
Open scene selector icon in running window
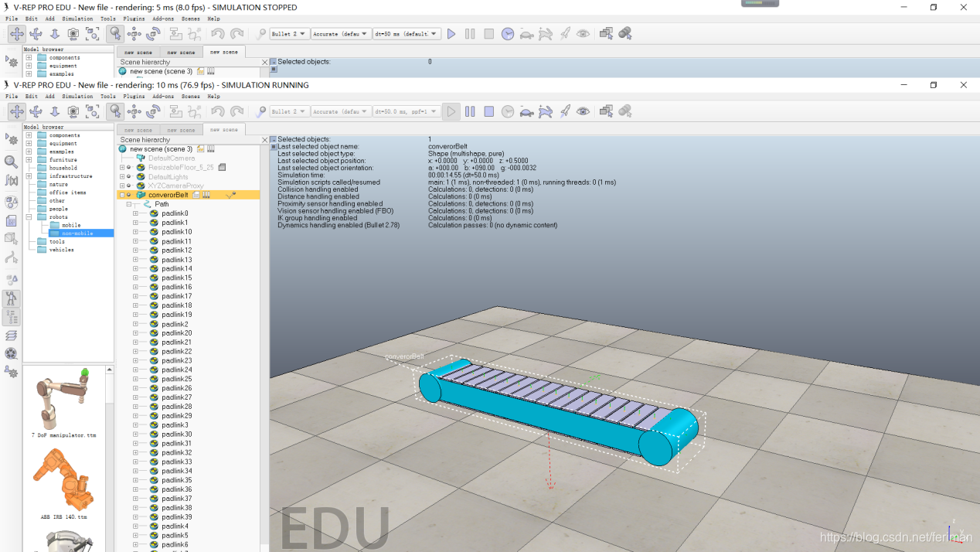[625, 111]
